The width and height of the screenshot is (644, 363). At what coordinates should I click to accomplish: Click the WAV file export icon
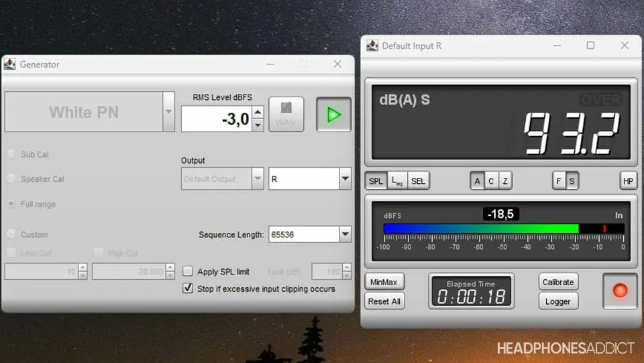click(286, 114)
